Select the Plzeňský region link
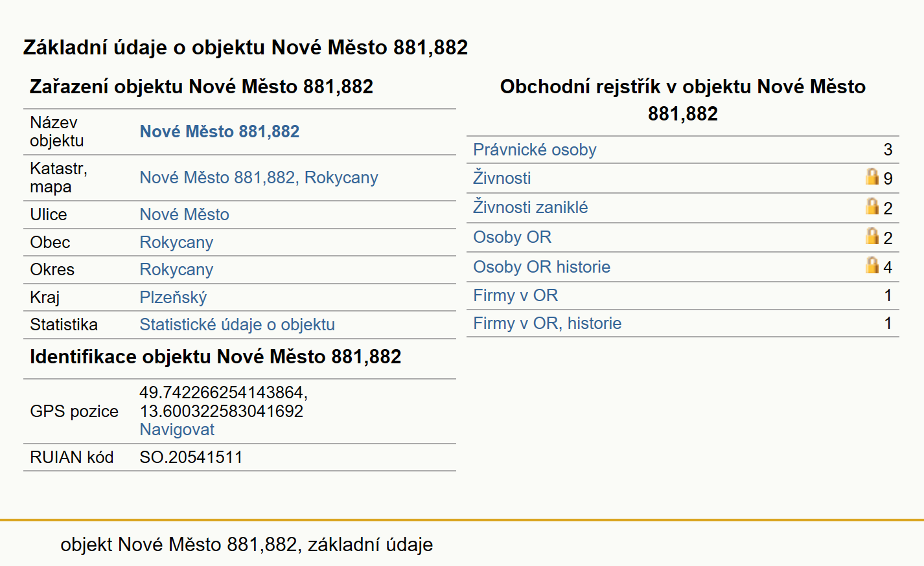The height and width of the screenshot is (566, 924). coord(174,297)
